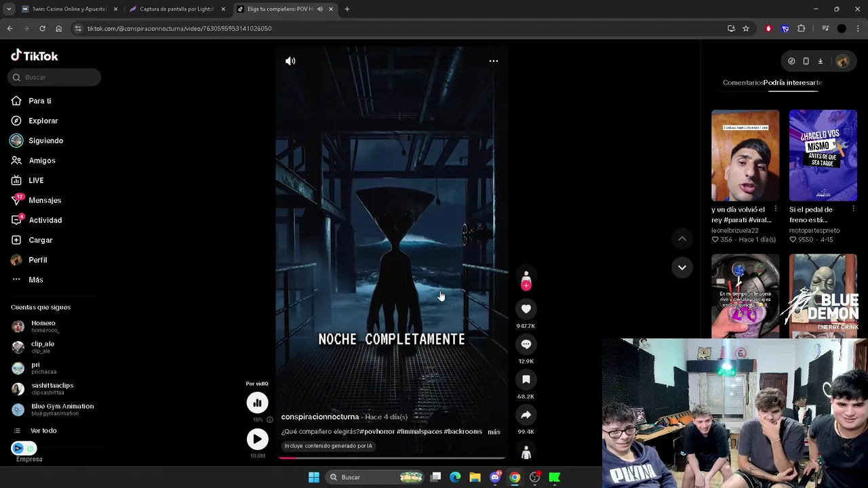Click the info icon next to 10%
Viewport: 868px width, 488px height.
click(x=269, y=420)
